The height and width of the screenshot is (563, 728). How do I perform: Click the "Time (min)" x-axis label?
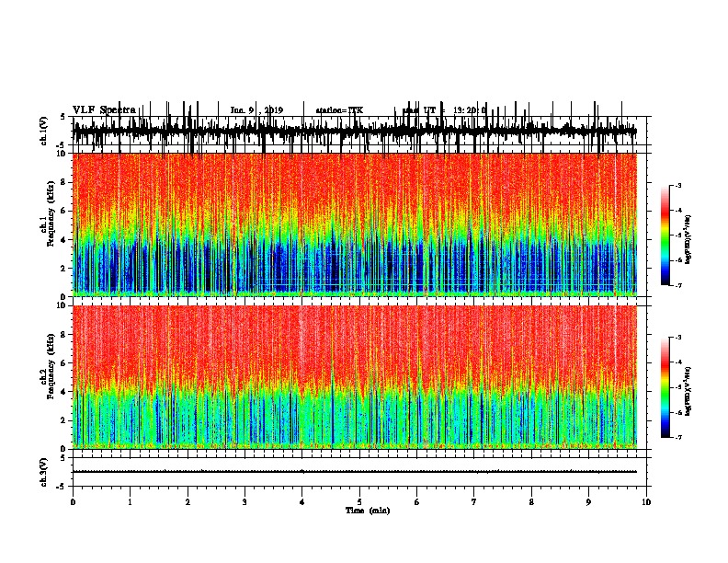(x=368, y=511)
